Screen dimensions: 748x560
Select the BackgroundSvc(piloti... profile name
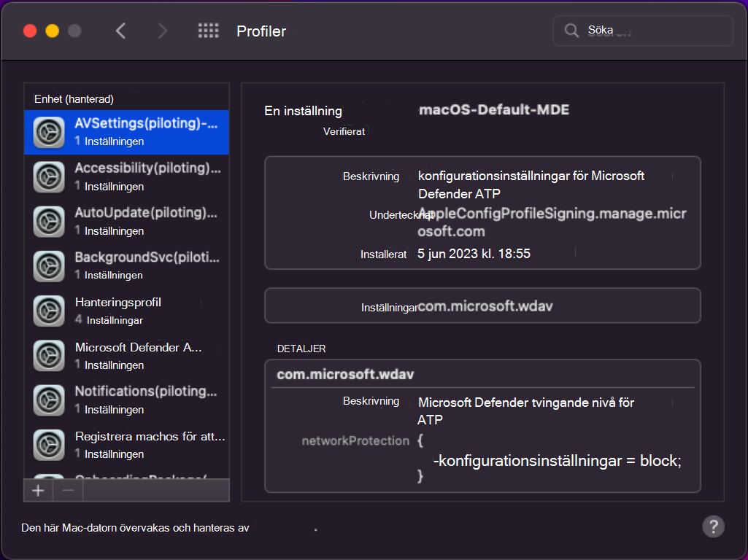[x=147, y=257]
